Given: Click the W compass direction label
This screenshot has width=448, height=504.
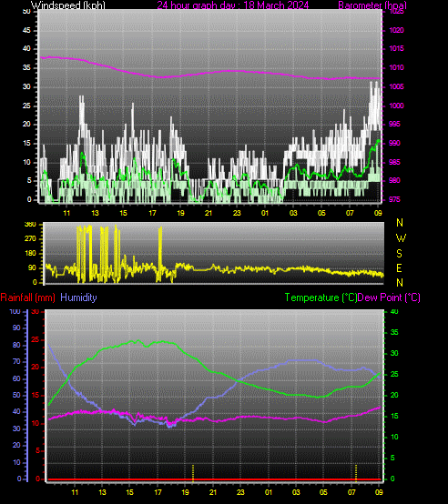Looking at the screenshot, I should [401, 238].
